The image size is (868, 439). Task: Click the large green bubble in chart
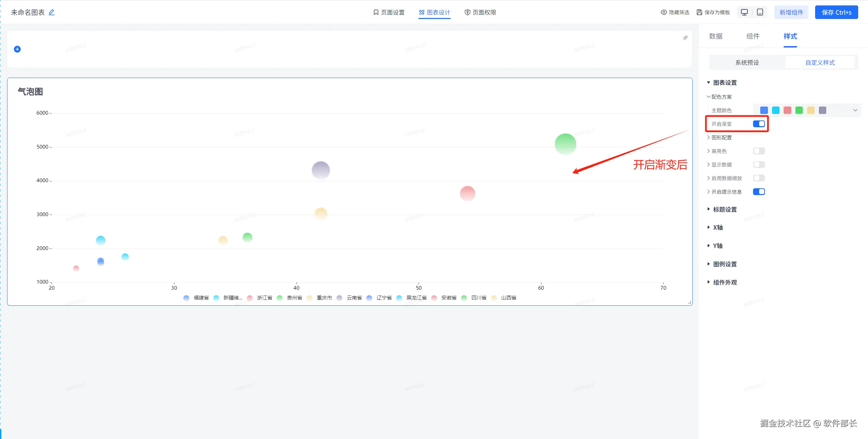pyautogui.click(x=565, y=144)
